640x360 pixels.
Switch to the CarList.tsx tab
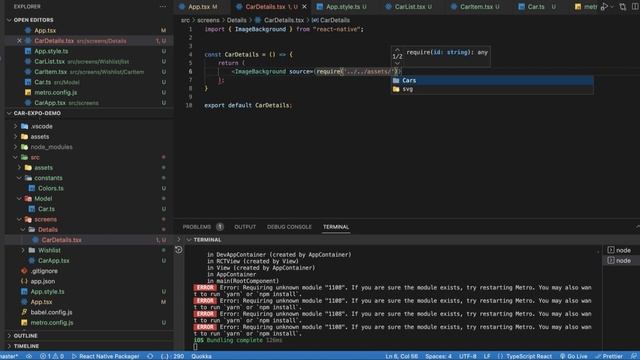click(x=409, y=7)
